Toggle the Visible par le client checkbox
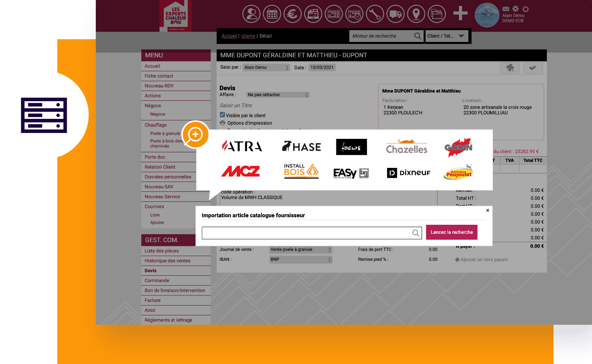 (x=223, y=115)
